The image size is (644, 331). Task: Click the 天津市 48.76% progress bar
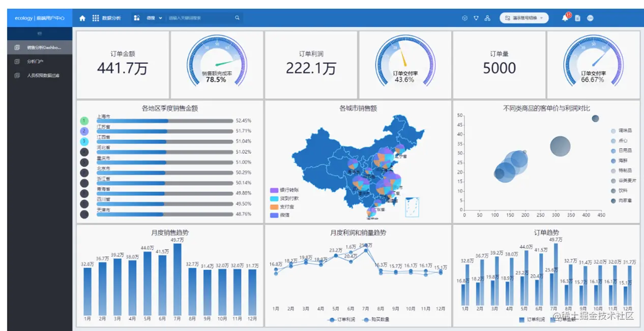(x=164, y=214)
